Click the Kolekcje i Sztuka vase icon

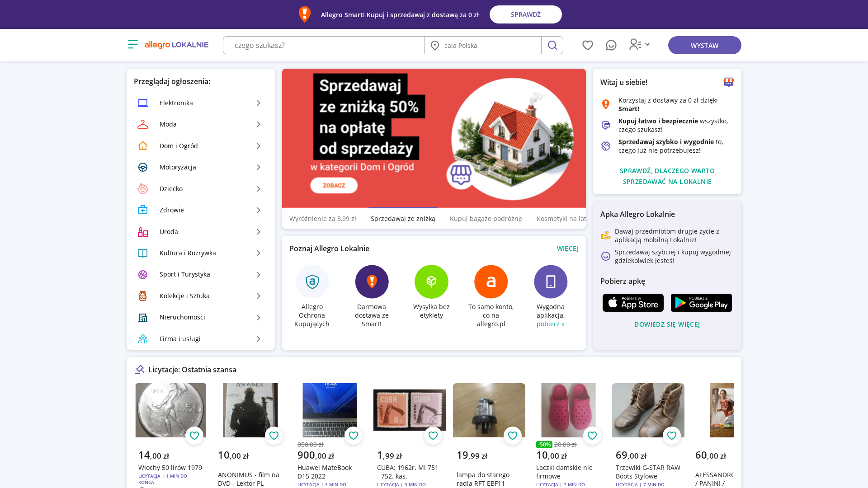click(143, 296)
